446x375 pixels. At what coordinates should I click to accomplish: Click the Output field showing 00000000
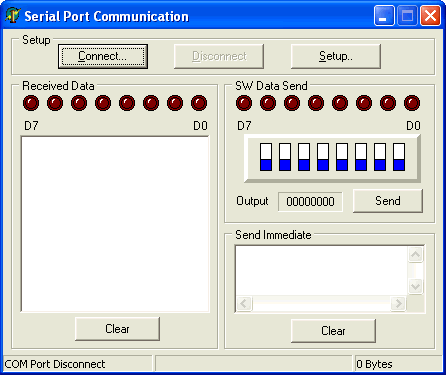(310, 202)
